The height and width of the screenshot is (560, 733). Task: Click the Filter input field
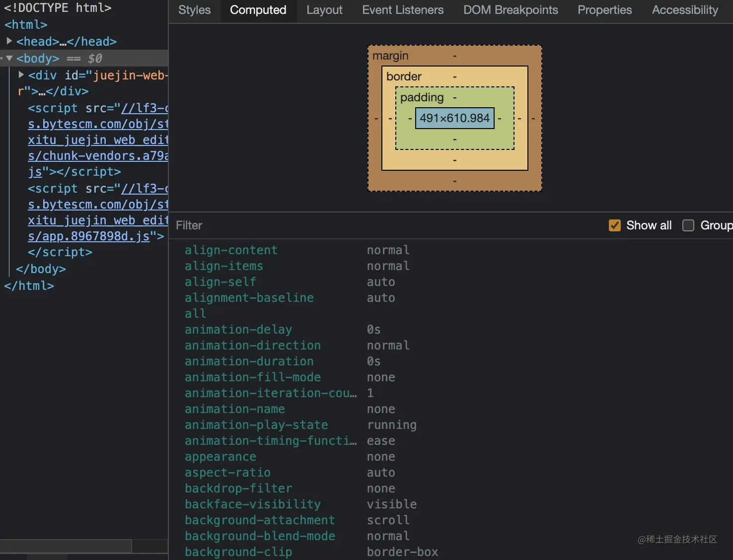pos(387,225)
